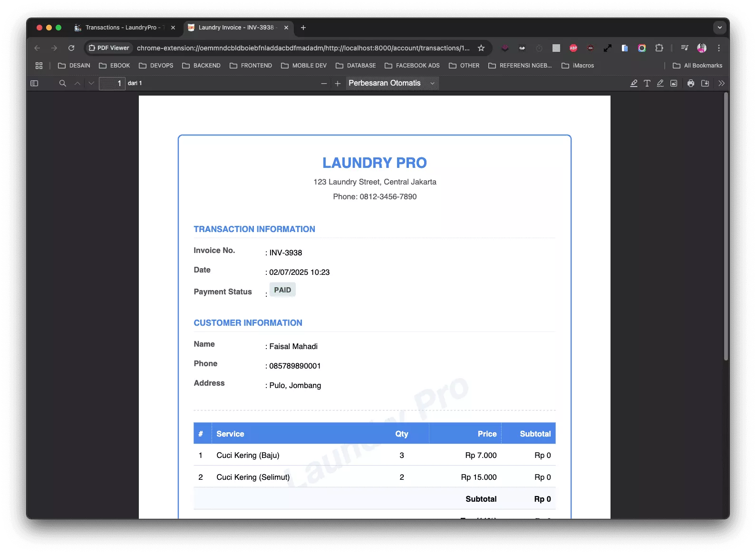756x554 pixels.
Task: Go to next page arrow
Action: (x=91, y=83)
